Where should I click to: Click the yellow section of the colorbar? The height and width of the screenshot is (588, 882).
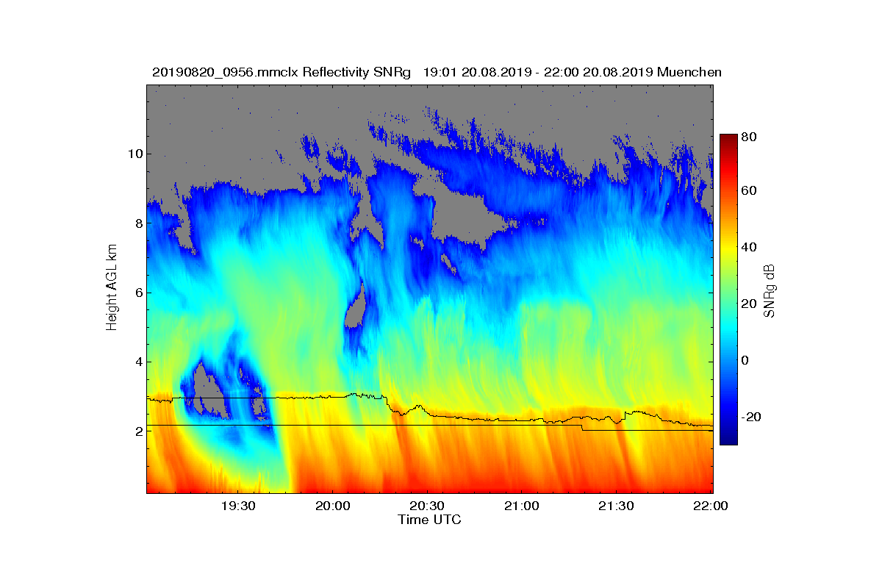pyautogui.click(x=728, y=252)
